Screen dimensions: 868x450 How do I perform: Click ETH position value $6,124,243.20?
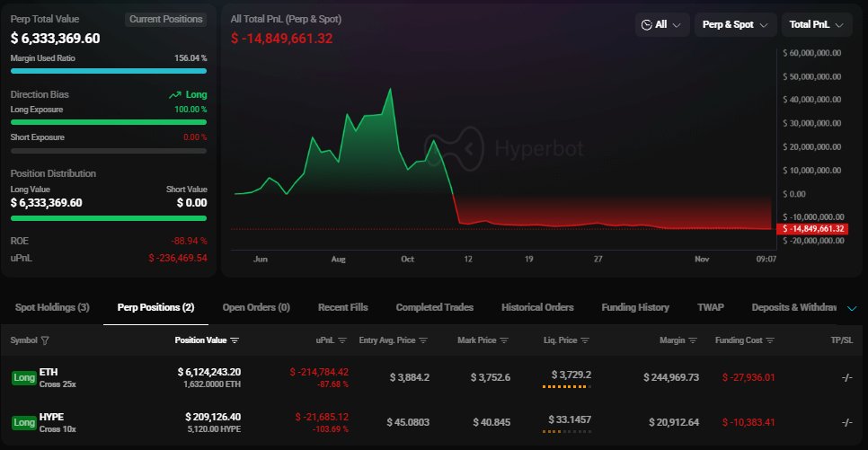tap(209, 372)
